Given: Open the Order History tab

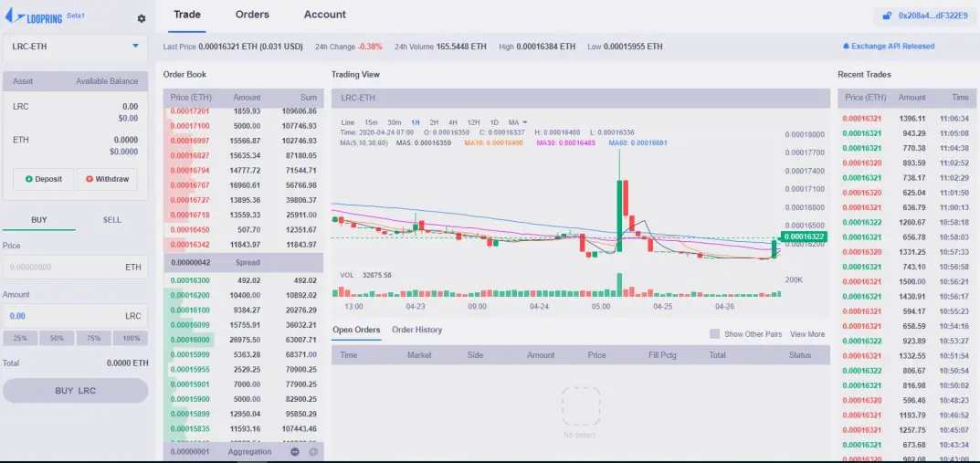Looking at the screenshot, I should point(416,330).
